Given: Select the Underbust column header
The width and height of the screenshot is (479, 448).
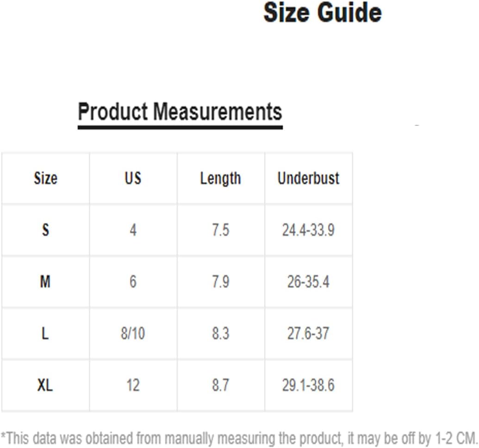Looking at the screenshot, I should [308, 178].
